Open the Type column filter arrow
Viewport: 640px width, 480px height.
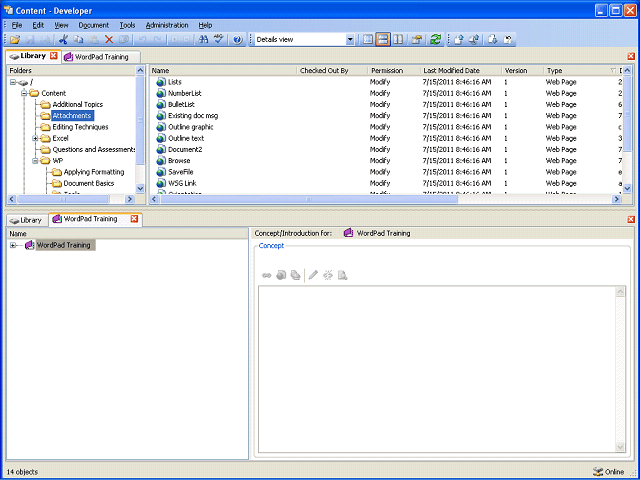(x=613, y=71)
